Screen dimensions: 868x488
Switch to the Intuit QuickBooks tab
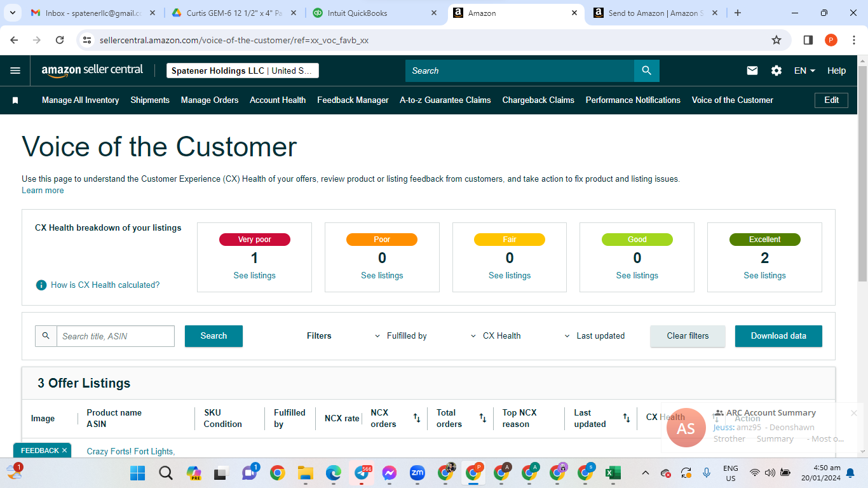[374, 13]
